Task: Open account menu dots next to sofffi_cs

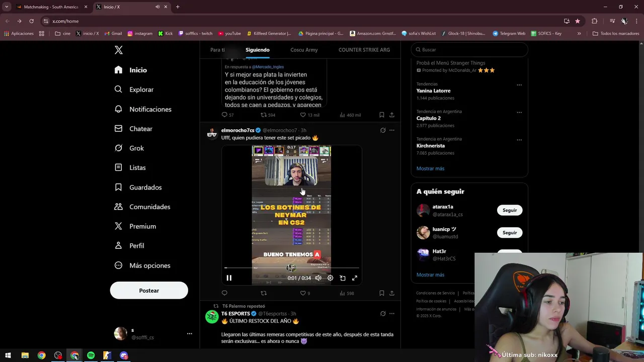Action: coord(190,333)
